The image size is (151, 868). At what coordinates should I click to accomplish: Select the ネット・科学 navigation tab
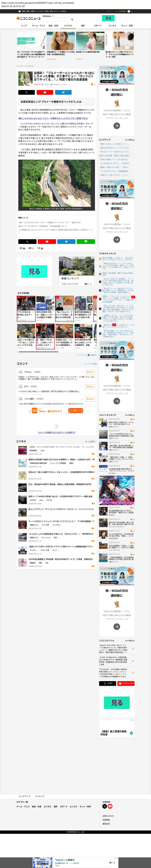pyautogui.click(x=127, y=26)
